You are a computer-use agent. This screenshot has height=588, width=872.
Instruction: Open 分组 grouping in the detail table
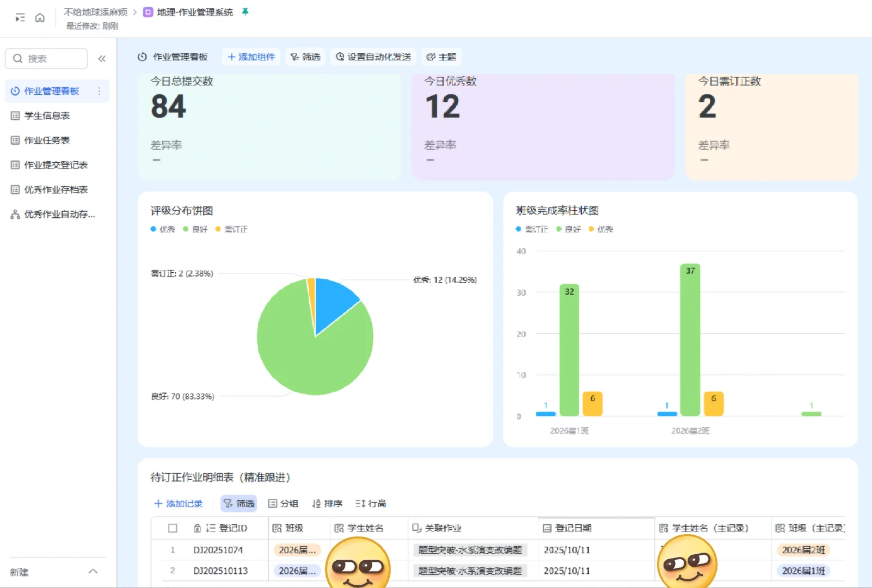pos(283,503)
